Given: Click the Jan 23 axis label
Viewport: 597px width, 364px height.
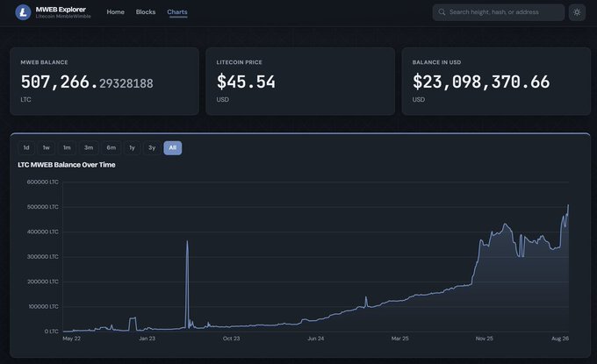Looking at the screenshot, I should (147, 339).
